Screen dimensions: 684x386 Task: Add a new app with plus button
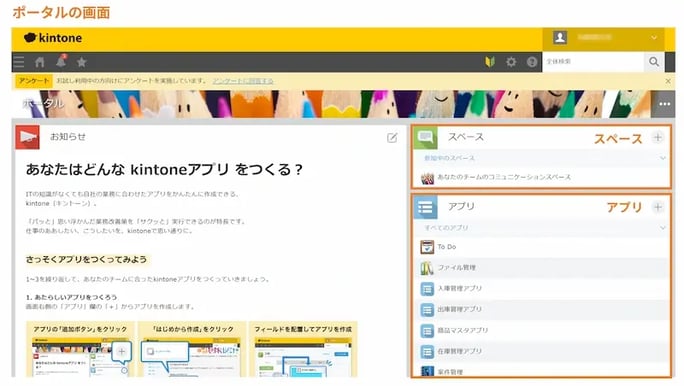657,207
